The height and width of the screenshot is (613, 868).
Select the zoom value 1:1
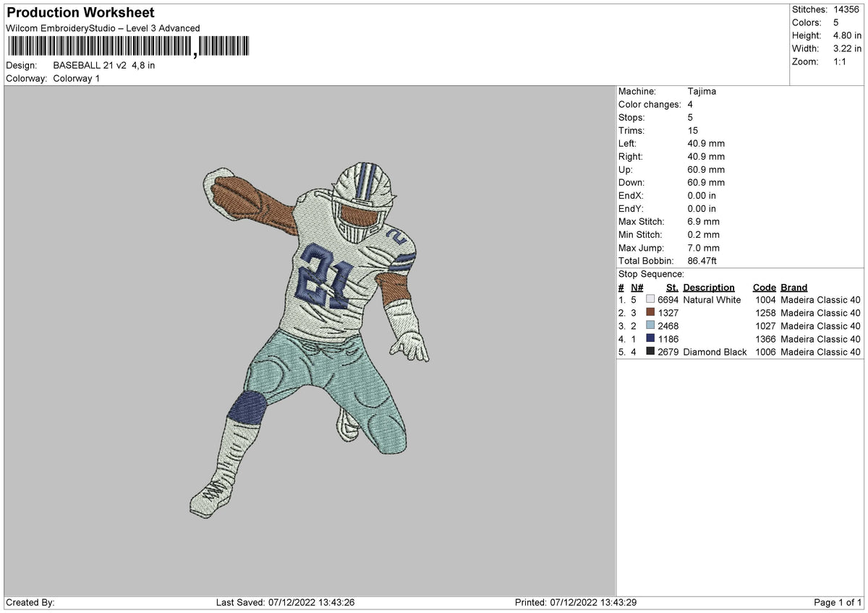[841, 61]
